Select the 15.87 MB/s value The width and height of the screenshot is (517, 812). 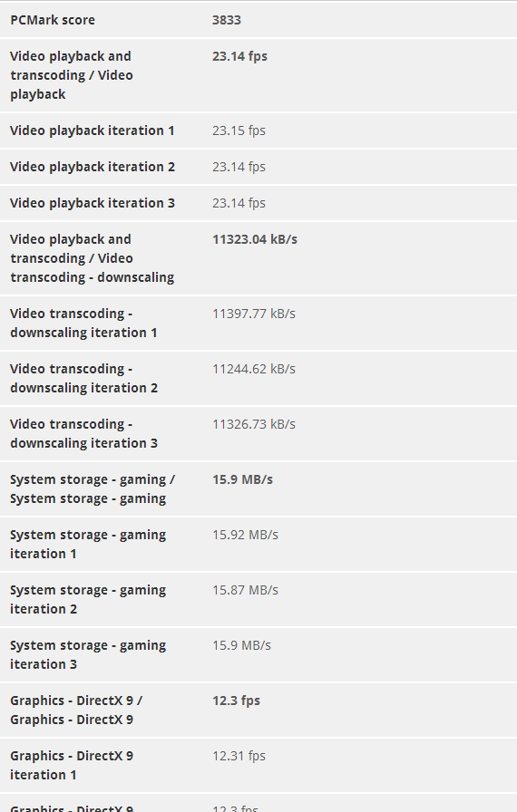coord(245,590)
